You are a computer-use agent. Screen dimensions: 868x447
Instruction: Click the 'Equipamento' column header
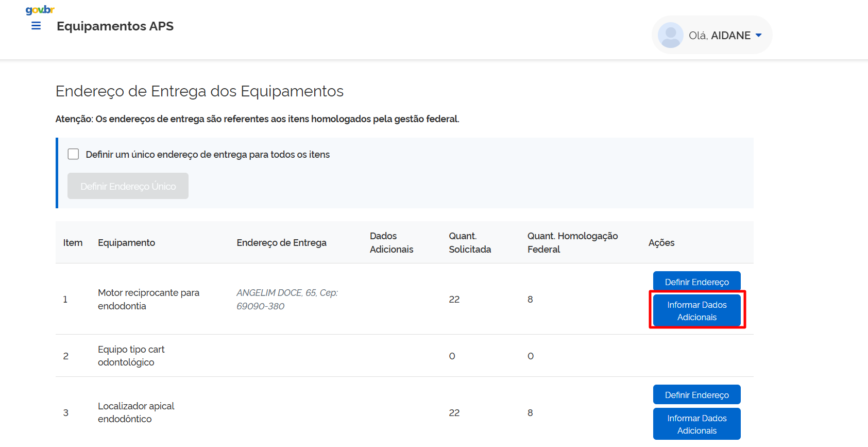point(126,243)
